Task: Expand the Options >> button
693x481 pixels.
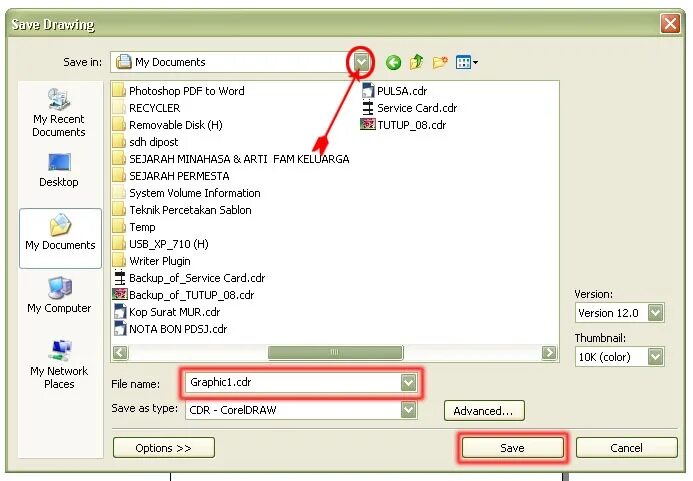Action: (x=164, y=448)
